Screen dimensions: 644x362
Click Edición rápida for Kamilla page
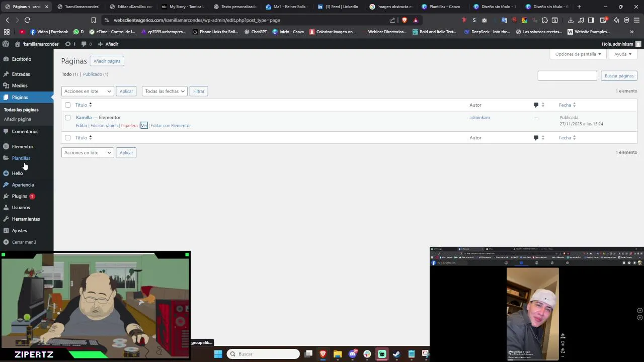[x=104, y=125]
